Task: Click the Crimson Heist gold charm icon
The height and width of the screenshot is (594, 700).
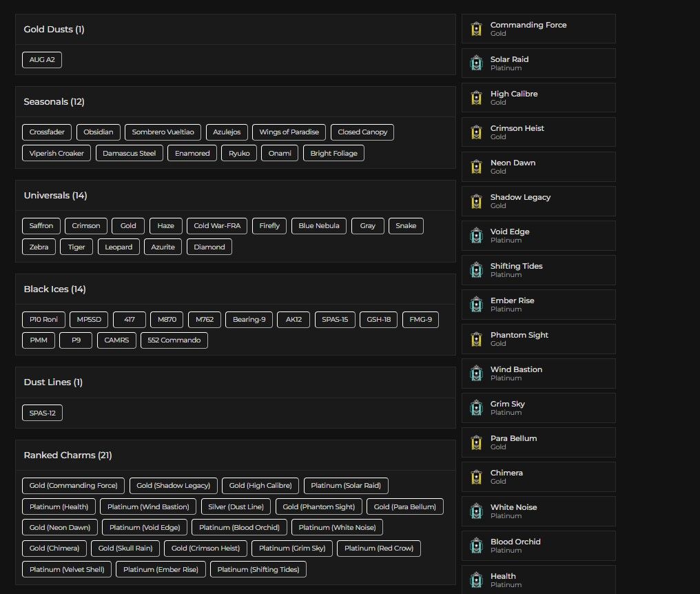Action: [x=476, y=132]
